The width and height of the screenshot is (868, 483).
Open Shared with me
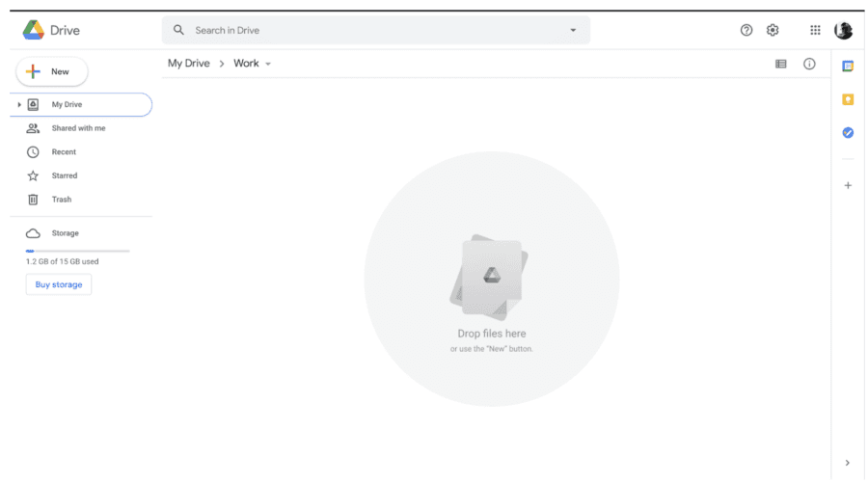coord(81,128)
